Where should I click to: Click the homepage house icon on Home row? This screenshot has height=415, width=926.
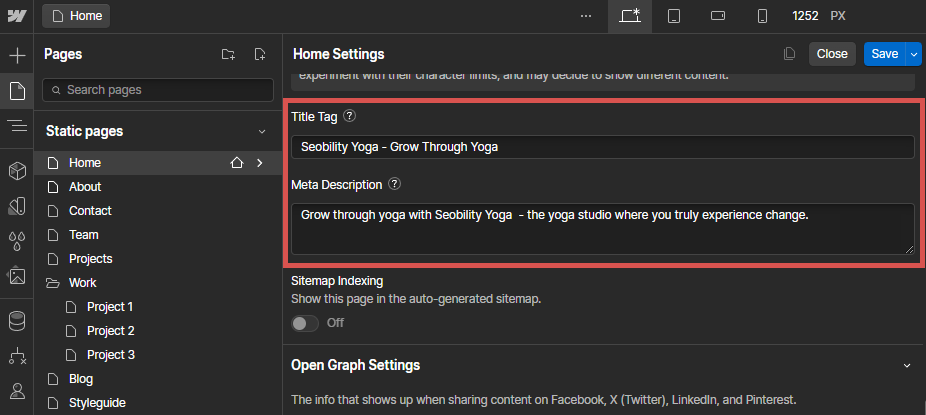click(237, 163)
